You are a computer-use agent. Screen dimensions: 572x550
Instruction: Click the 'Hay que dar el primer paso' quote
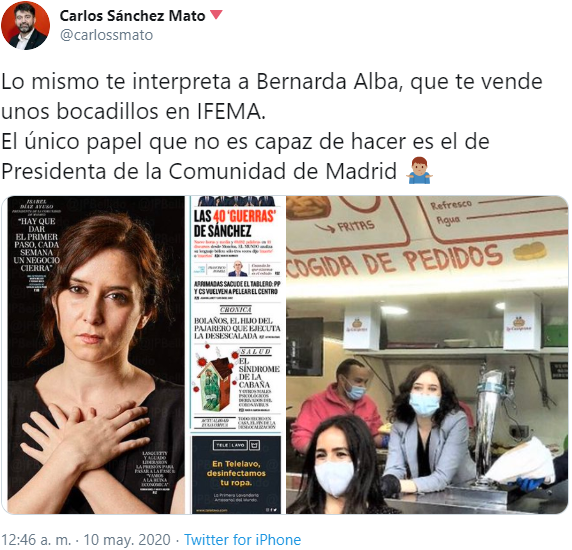click(36, 244)
